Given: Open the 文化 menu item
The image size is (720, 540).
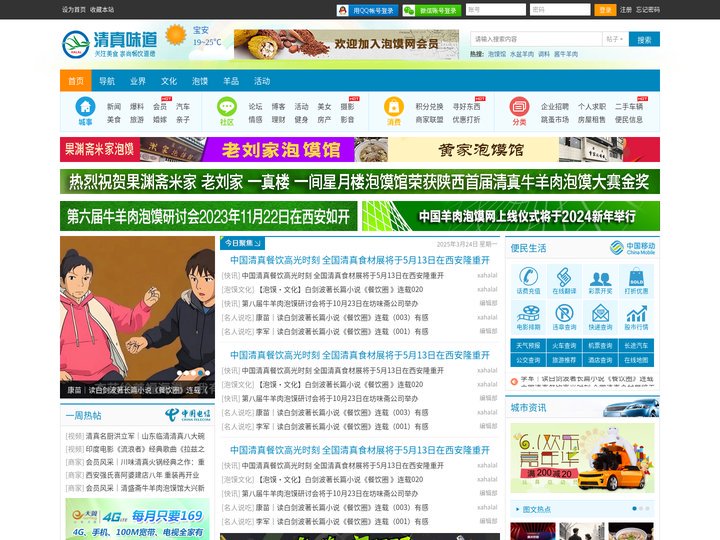Looking at the screenshot, I should (x=169, y=81).
